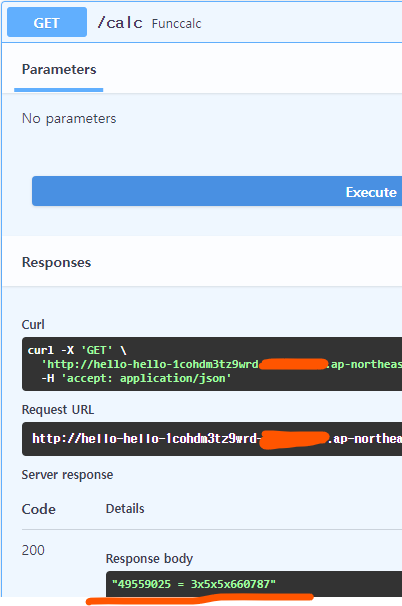This screenshot has width=402, height=606.
Task: Click the Responses section heading
Action: [x=56, y=262]
